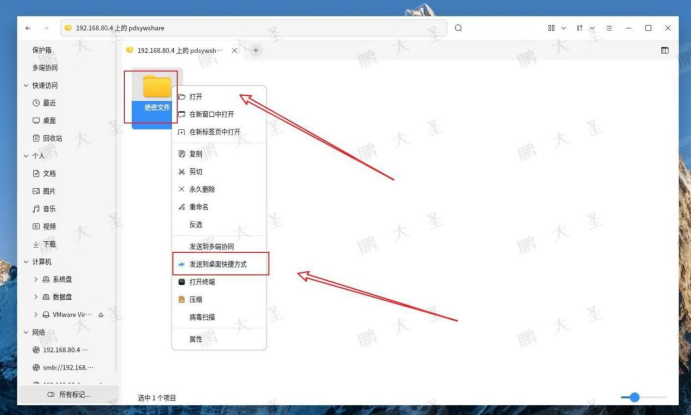Expand the 系统盘 tree arrow
Viewport: 692px width, 415px height.
tap(36, 279)
